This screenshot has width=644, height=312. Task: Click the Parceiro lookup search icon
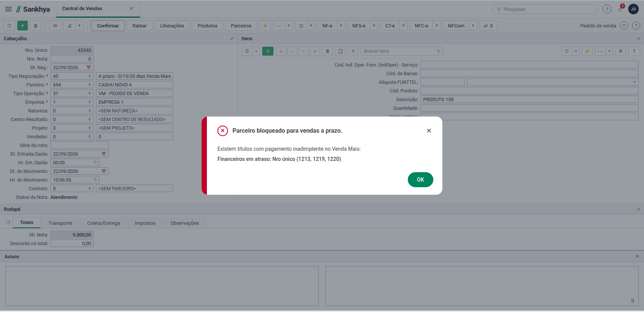pyautogui.click(x=90, y=85)
